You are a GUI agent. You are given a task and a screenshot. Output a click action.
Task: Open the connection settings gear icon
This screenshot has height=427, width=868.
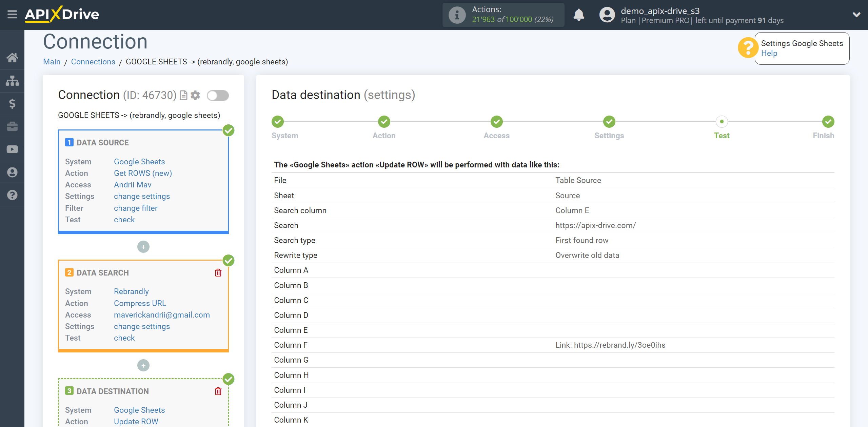click(x=195, y=95)
